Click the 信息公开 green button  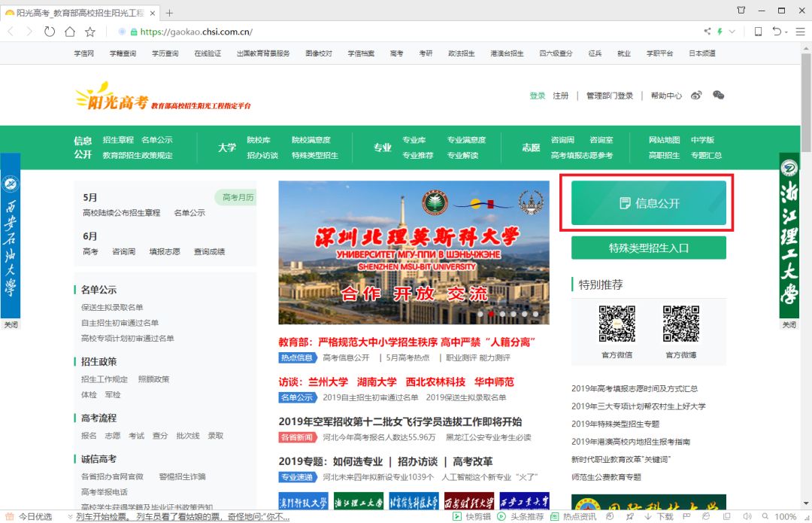[x=648, y=203]
